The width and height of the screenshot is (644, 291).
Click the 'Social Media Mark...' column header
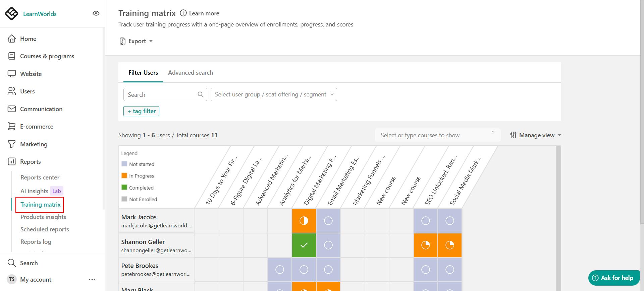click(x=465, y=180)
